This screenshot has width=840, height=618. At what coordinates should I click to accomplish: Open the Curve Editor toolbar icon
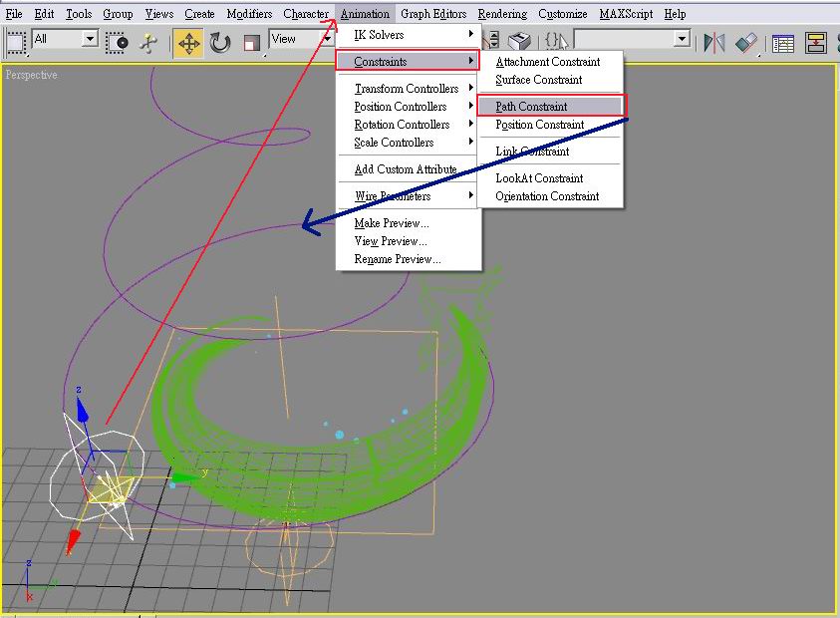click(783, 42)
